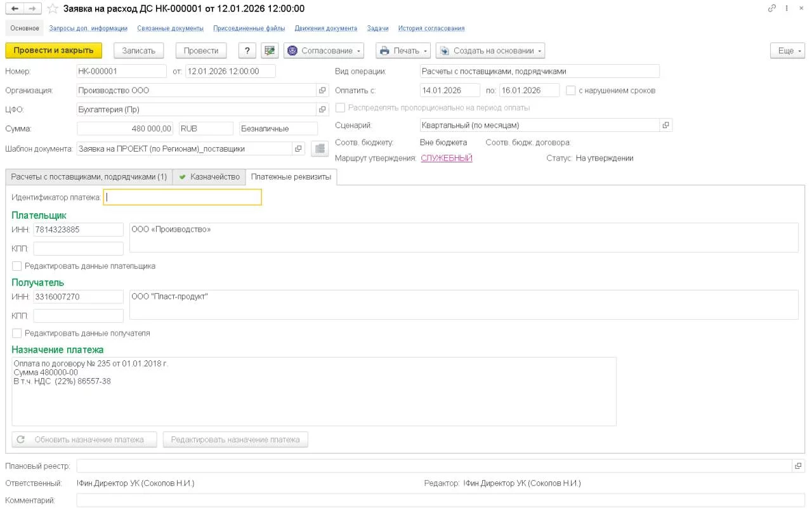Screen dimensions: 812x510
Task: Go forward with the right arrow button
Action: point(32,9)
